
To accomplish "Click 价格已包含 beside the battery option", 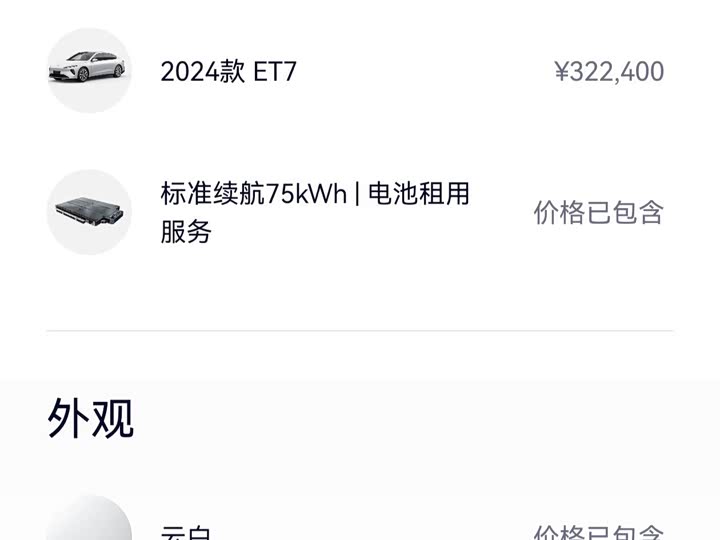I will point(598,213).
